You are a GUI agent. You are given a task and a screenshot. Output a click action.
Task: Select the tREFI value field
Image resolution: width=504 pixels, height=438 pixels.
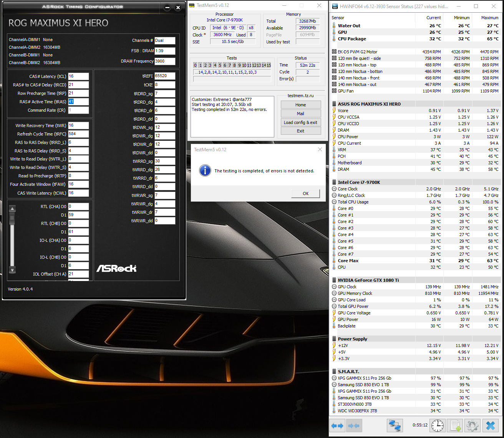point(165,76)
